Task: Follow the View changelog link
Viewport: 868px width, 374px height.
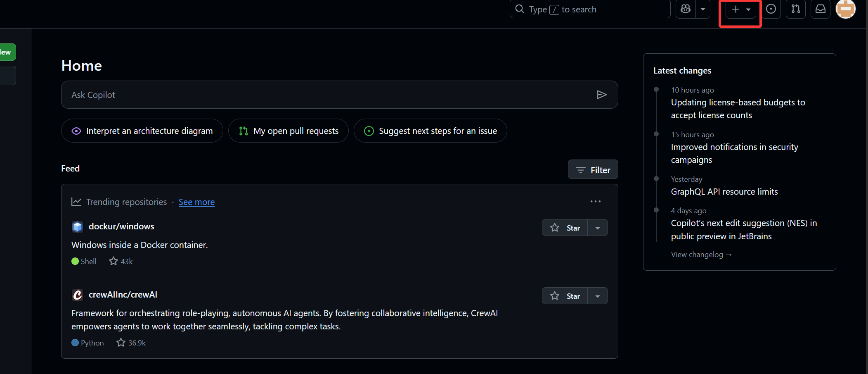Action: click(x=701, y=255)
